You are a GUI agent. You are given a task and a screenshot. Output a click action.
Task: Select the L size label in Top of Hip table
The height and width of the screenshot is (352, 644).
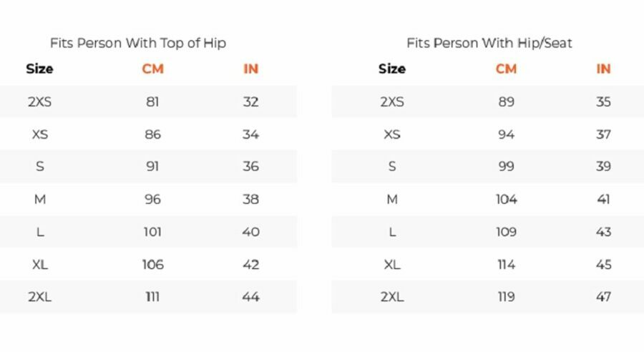pos(40,232)
